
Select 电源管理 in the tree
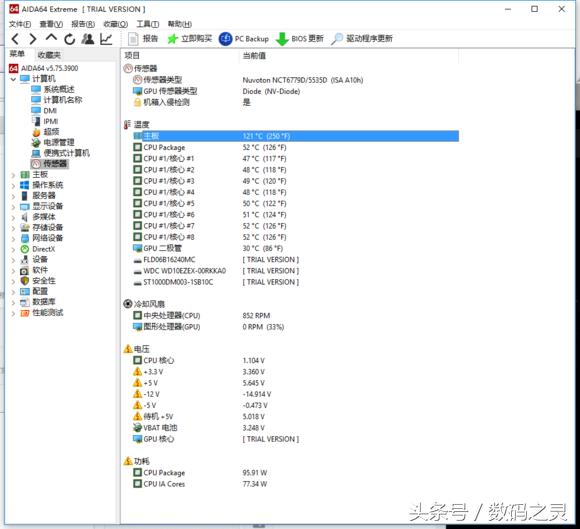[x=53, y=142]
